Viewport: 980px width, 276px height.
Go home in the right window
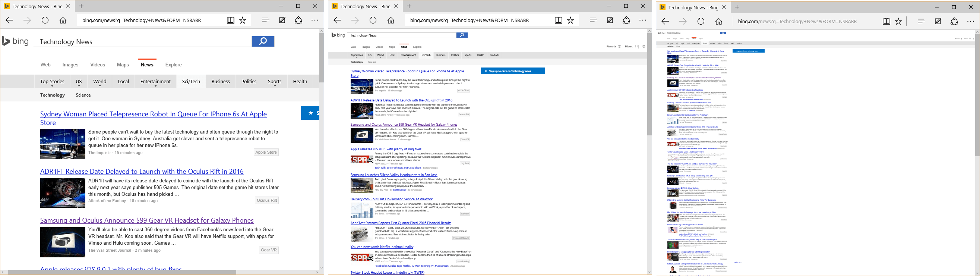tap(719, 21)
